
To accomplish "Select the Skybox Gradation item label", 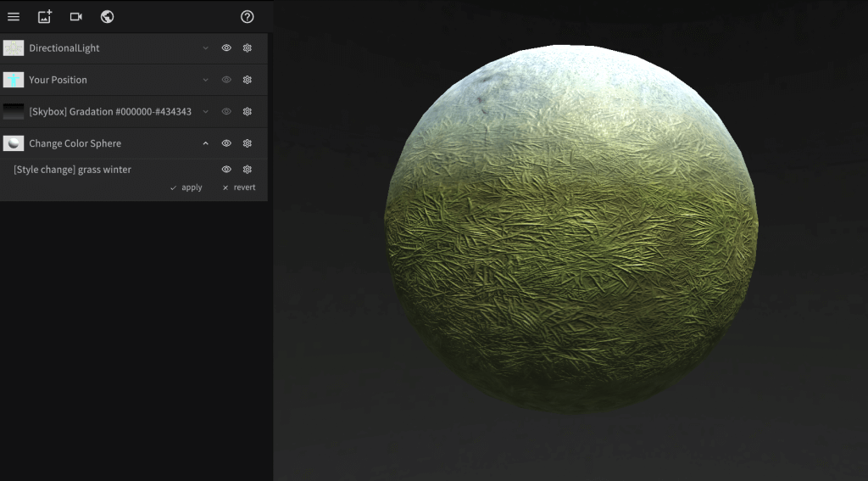I will coord(109,112).
